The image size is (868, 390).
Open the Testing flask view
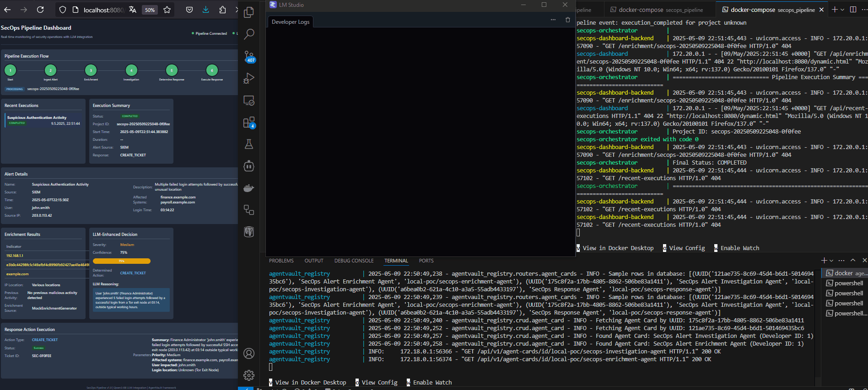(x=249, y=144)
